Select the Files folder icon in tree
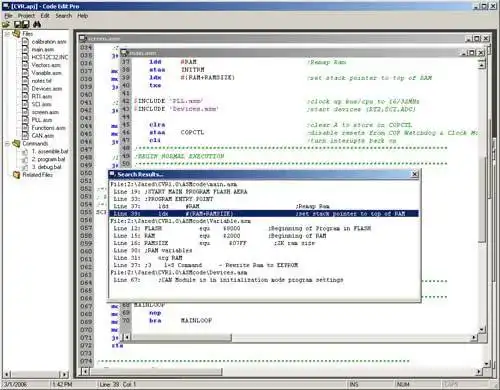Viewport: 500px width, 390px height. (x=16, y=34)
